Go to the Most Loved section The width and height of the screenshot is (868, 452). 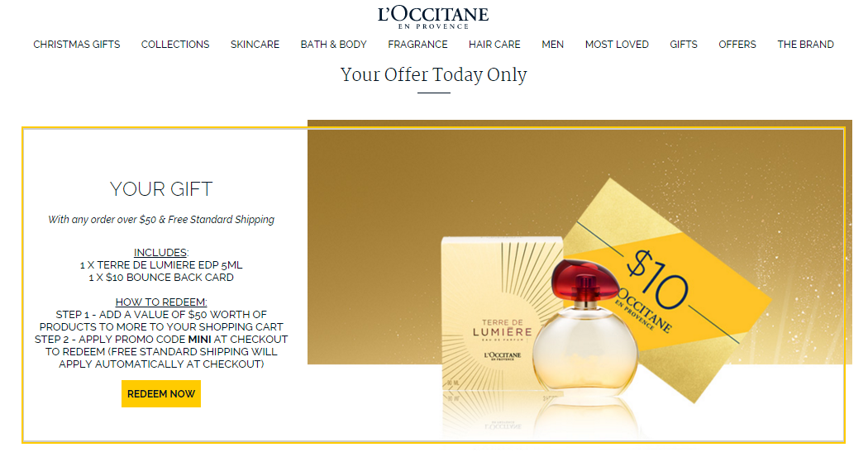click(x=617, y=45)
